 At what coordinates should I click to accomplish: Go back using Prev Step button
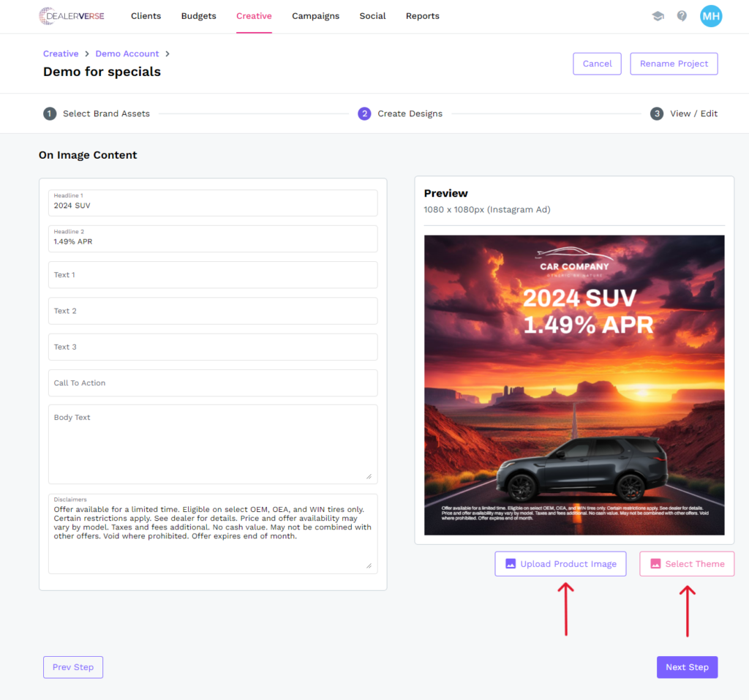(x=73, y=667)
